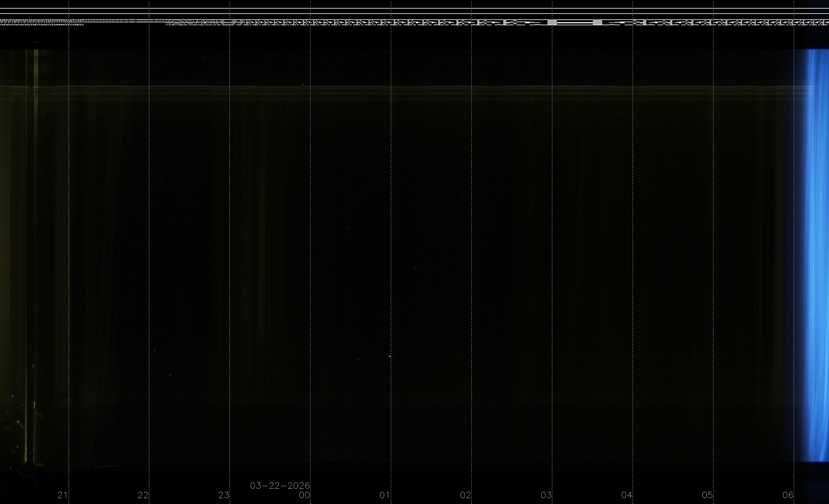Click the dense zigzag pattern at top-left strip

40,22
